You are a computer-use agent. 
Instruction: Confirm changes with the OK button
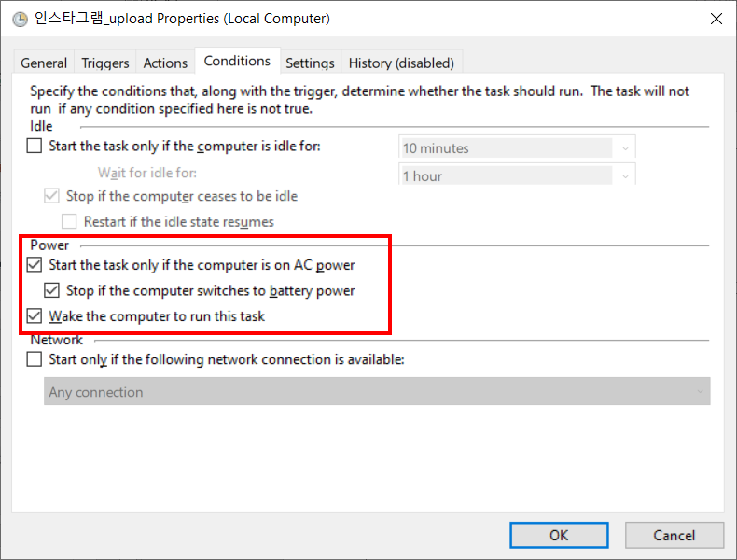[559, 535]
